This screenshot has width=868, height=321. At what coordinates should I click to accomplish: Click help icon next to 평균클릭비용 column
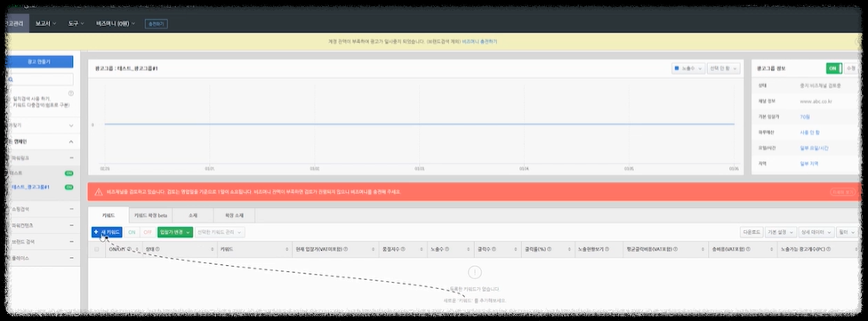point(676,249)
